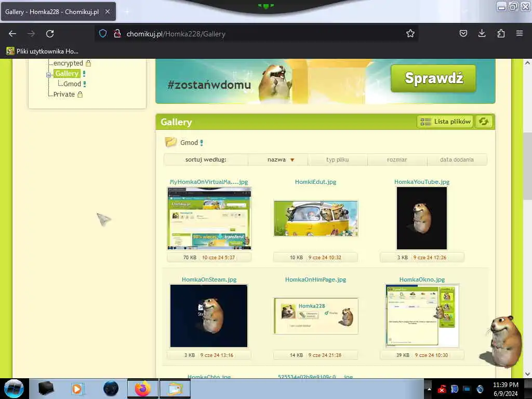The image size is (532, 399).
Task: Open the dark globe taskbar icon
Action: coord(111,389)
